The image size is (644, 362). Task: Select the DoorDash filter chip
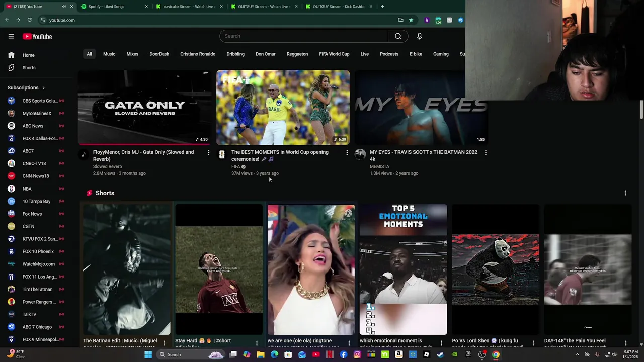(159, 54)
